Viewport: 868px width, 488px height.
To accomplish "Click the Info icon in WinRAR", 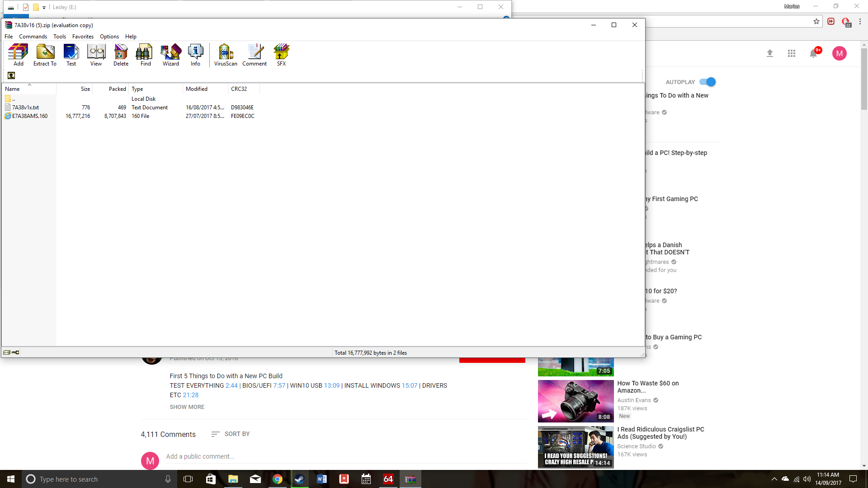I will click(195, 54).
